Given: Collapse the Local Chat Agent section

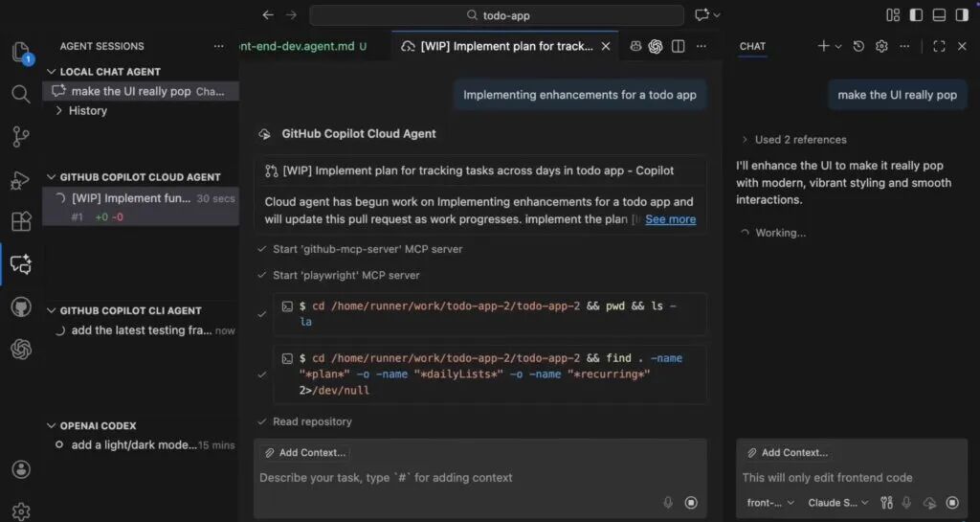Looking at the screenshot, I should [52, 72].
